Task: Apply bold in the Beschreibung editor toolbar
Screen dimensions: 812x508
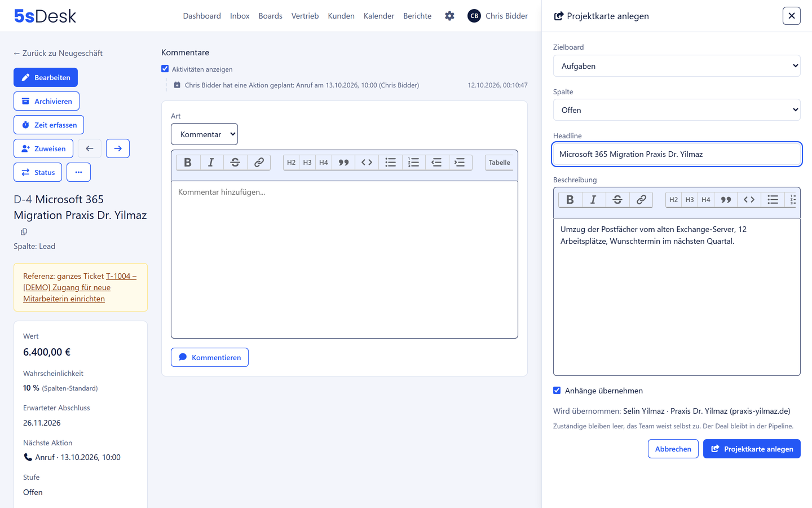Action: [x=570, y=200]
